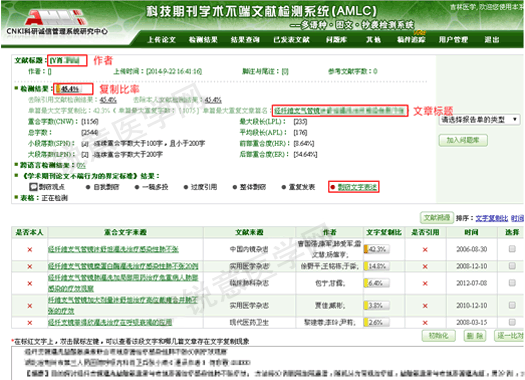Click the 整体剽窃 indicator
This screenshot has height=380, width=525.
pos(249,187)
